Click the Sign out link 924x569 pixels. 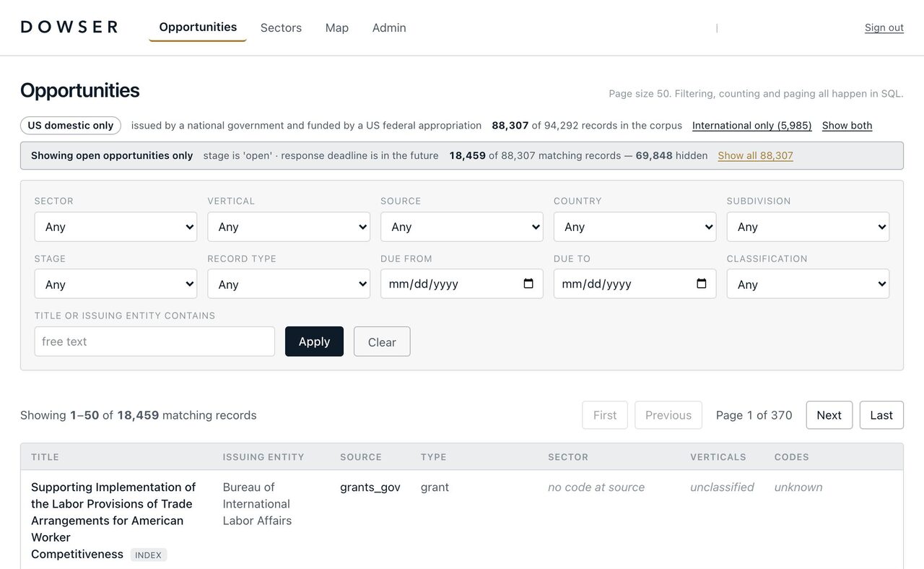pyautogui.click(x=884, y=27)
